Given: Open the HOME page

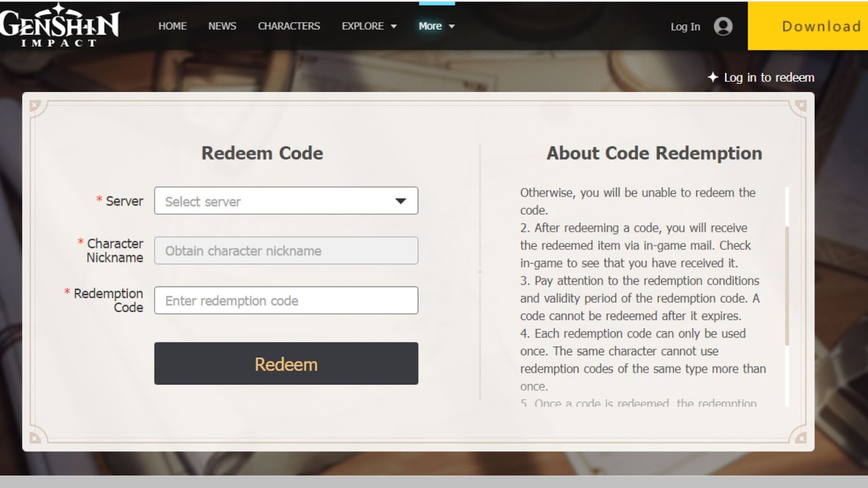Looking at the screenshot, I should [173, 26].
